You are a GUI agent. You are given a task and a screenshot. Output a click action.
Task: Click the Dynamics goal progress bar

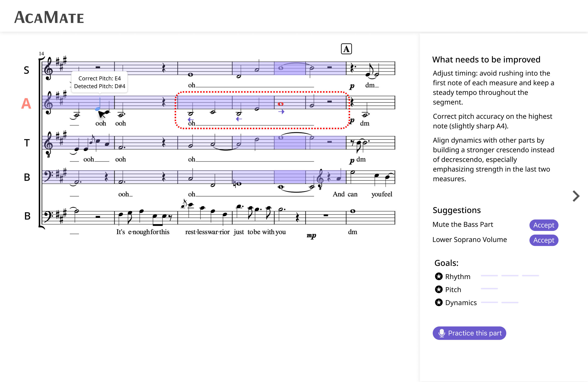[499, 302]
